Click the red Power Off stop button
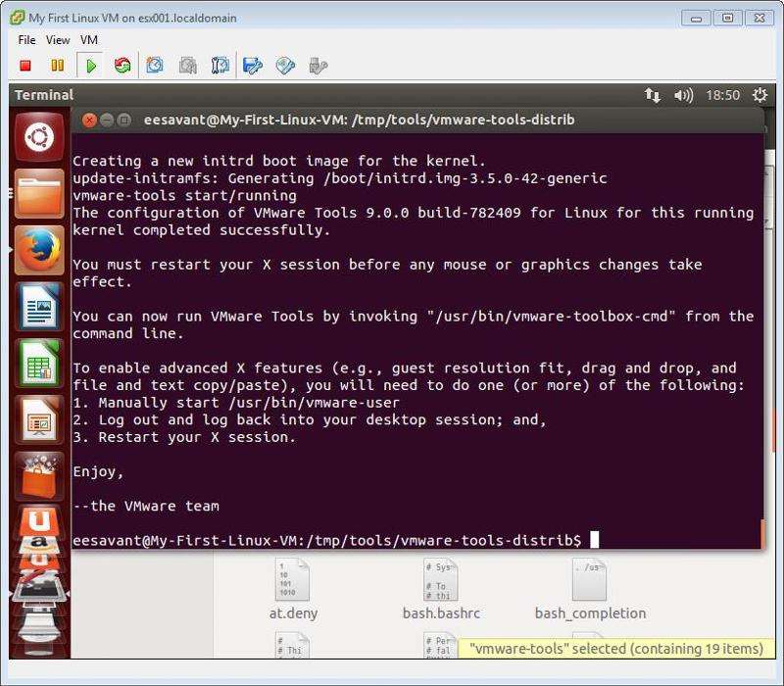This screenshot has height=686, width=784. point(25,66)
